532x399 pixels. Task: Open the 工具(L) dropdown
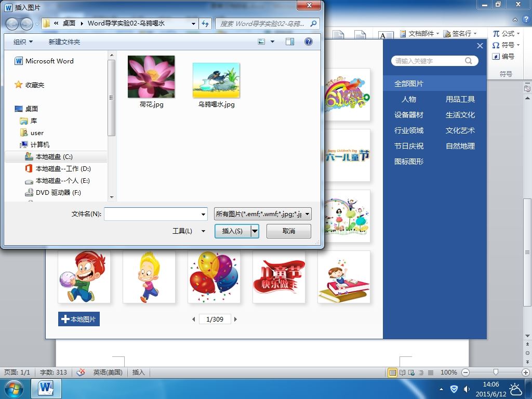point(189,231)
